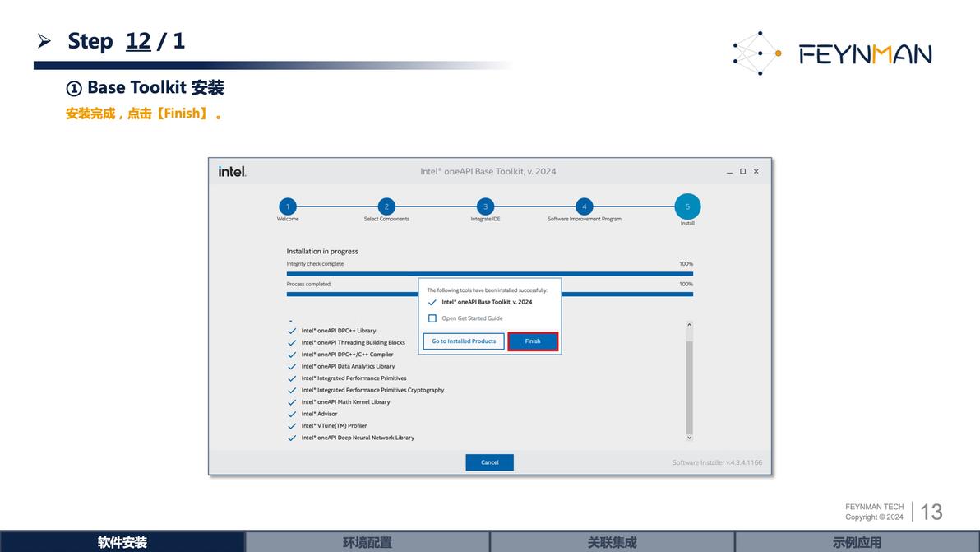Click 'Software Installer v.4.3.4.1166' text
This screenshot has height=552, width=980.
pos(717,462)
